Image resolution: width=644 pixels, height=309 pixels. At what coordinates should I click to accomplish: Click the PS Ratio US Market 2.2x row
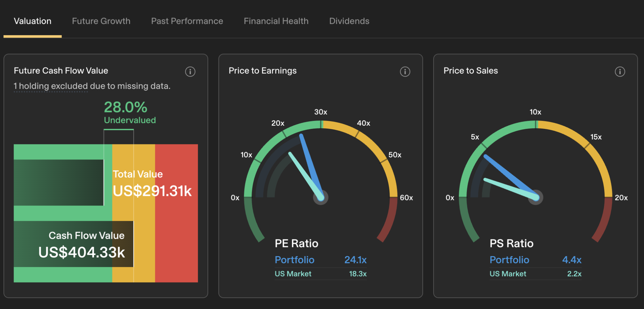tap(535, 274)
